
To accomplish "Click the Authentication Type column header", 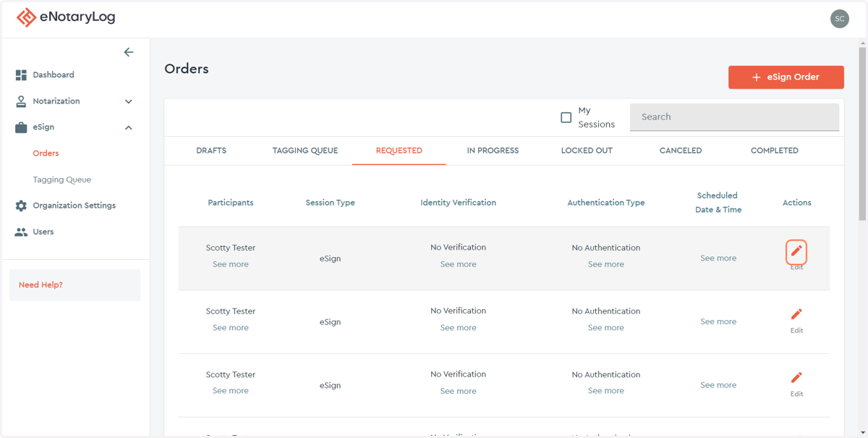I will coord(606,203).
